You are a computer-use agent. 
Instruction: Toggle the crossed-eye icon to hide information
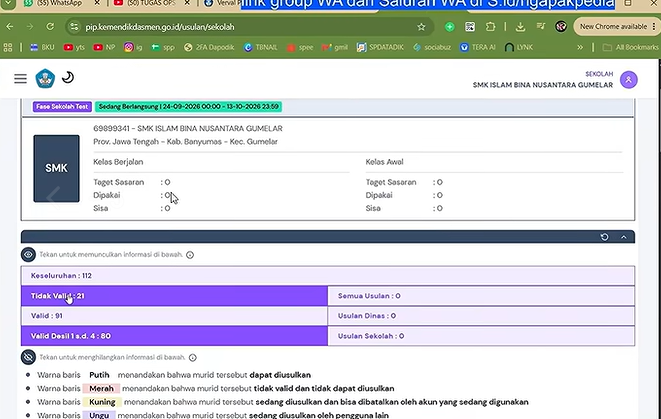pyautogui.click(x=28, y=357)
